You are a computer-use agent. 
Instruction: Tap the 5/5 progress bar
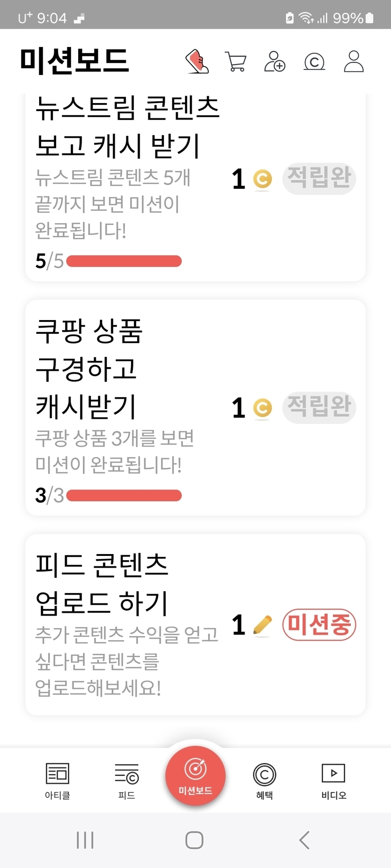124,261
